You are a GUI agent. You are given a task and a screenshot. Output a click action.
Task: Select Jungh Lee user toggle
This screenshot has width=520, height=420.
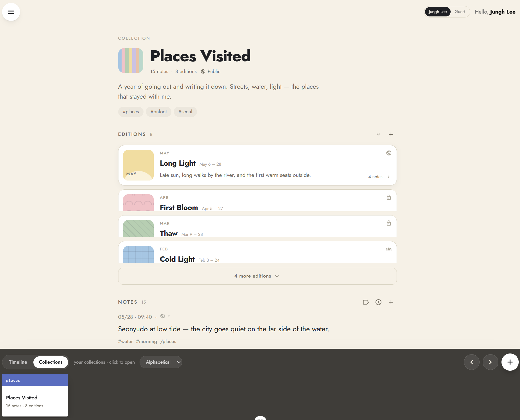pos(438,12)
